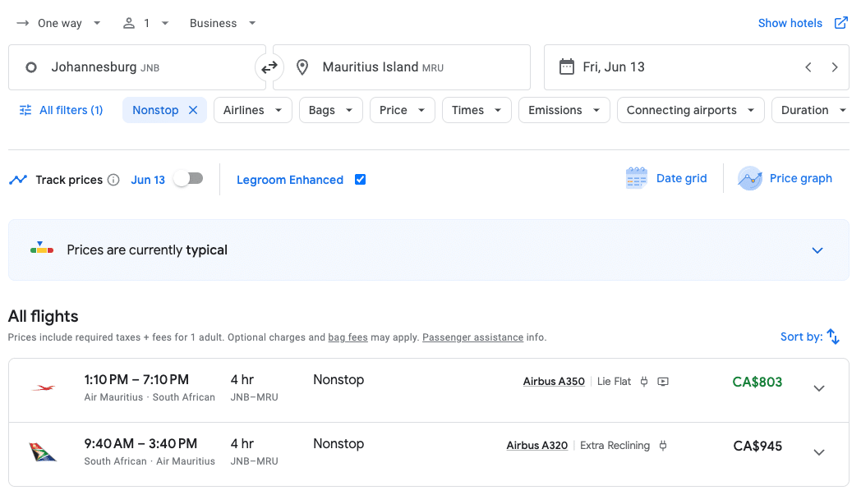Open the Emissions filter menu

pos(564,110)
